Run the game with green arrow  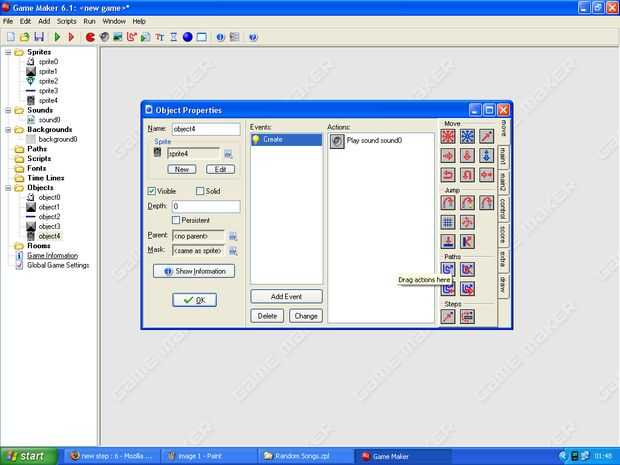[x=57, y=37]
